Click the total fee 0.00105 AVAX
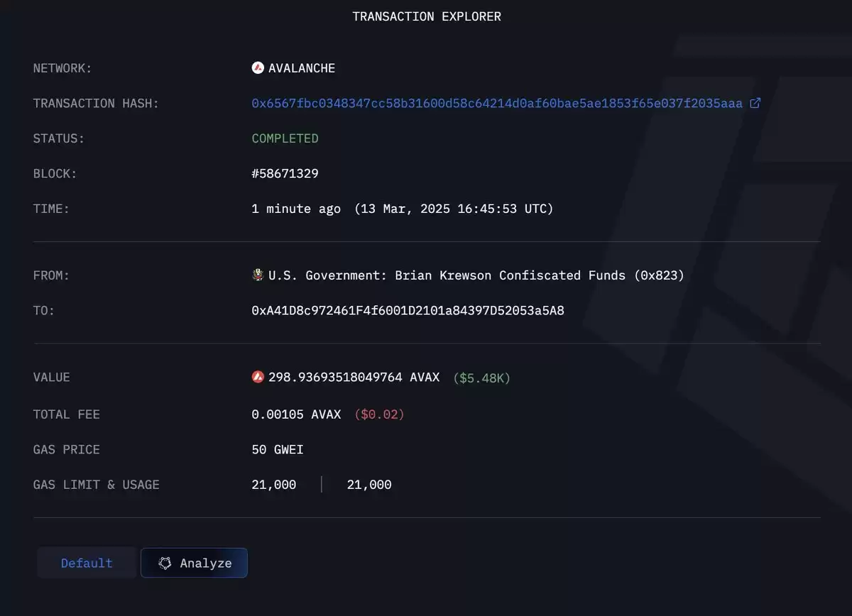852x616 pixels. pos(296,414)
